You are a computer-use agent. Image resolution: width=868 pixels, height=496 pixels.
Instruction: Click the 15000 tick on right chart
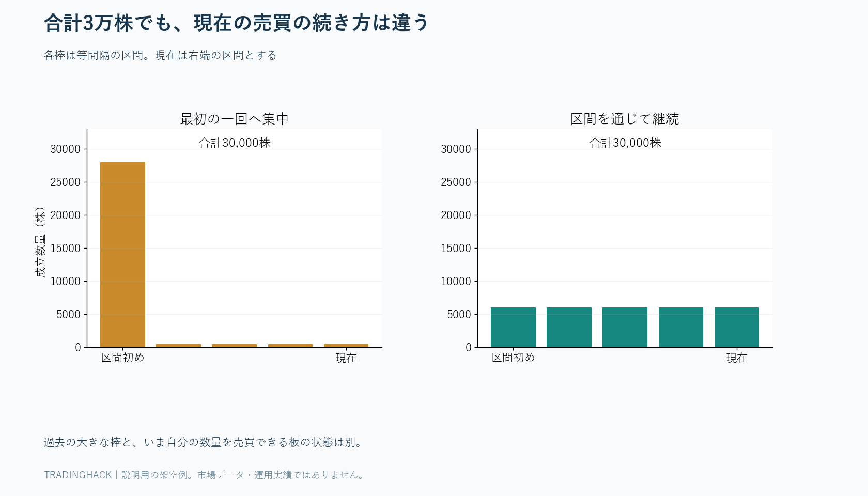(456, 249)
